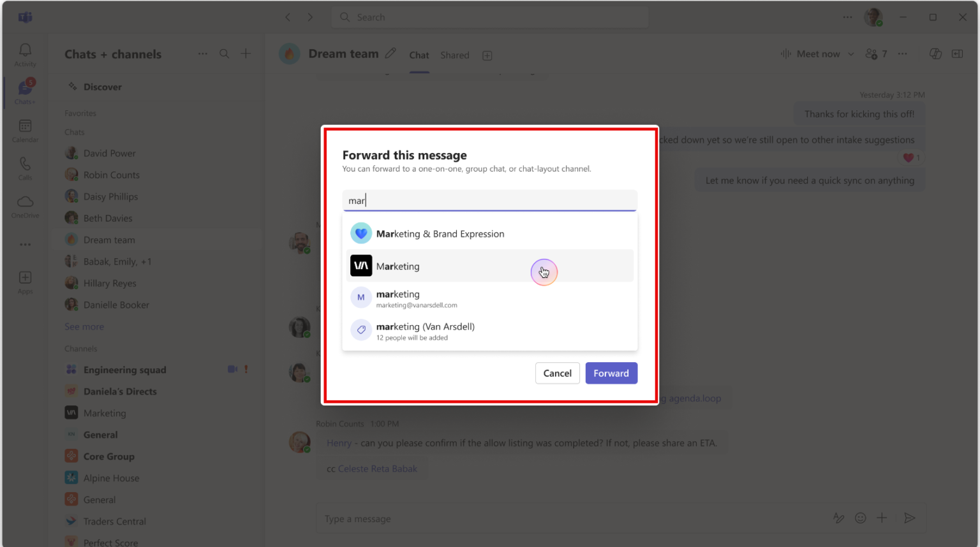The image size is (980, 547).
Task: Search chats with the magnifier icon
Action: (x=224, y=54)
